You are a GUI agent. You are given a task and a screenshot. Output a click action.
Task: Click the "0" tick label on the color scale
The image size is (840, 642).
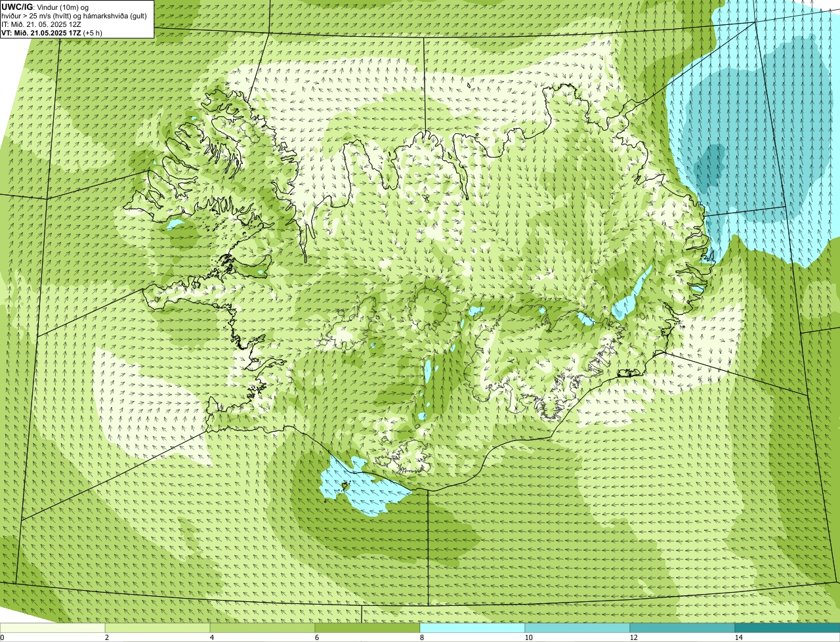[2, 637]
